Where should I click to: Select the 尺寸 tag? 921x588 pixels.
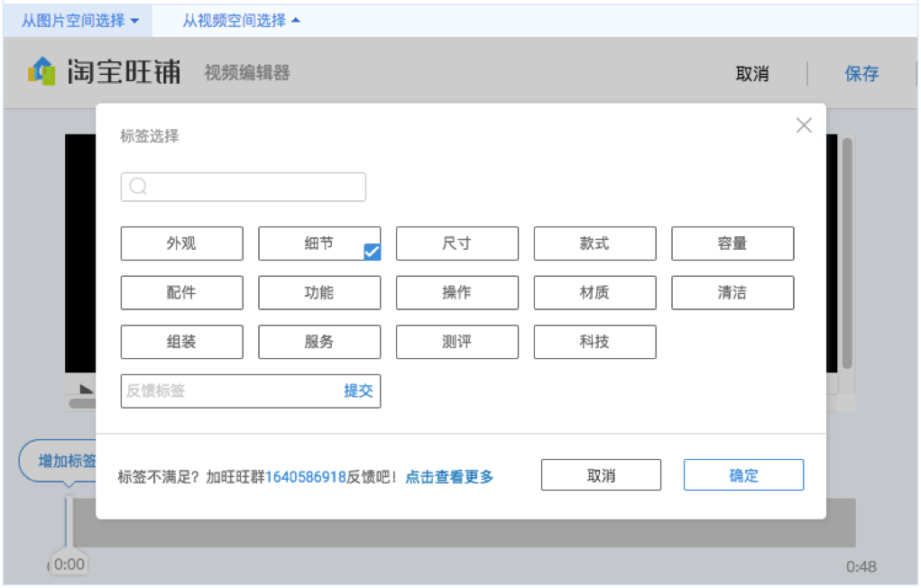pyautogui.click(x=457, y=243)
